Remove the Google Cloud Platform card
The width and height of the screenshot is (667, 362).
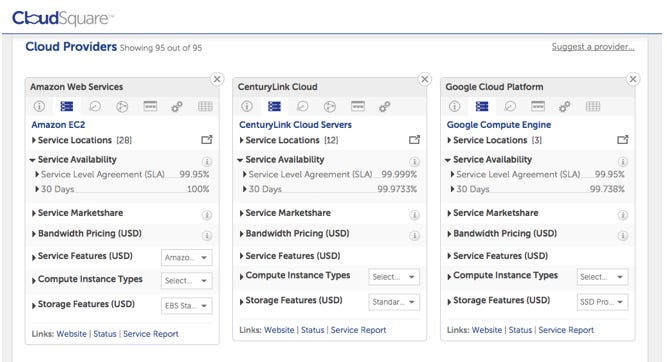click(633, 79)
